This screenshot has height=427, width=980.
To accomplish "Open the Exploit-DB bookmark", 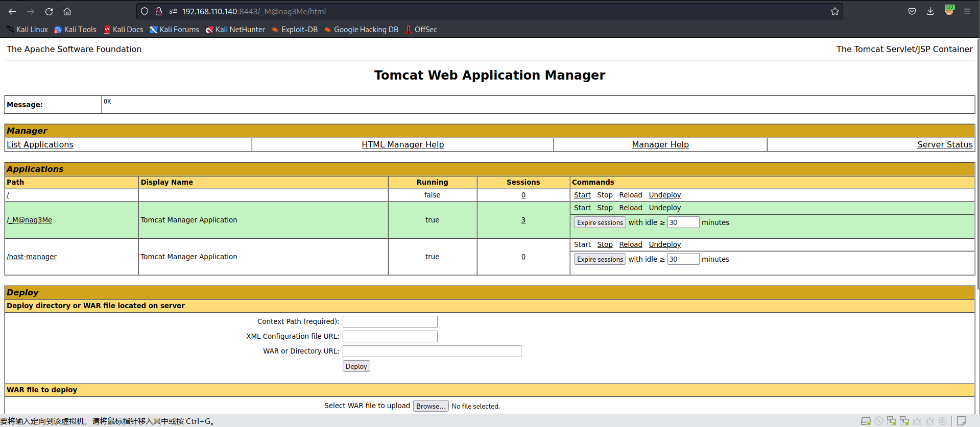I will coord(295,30).
